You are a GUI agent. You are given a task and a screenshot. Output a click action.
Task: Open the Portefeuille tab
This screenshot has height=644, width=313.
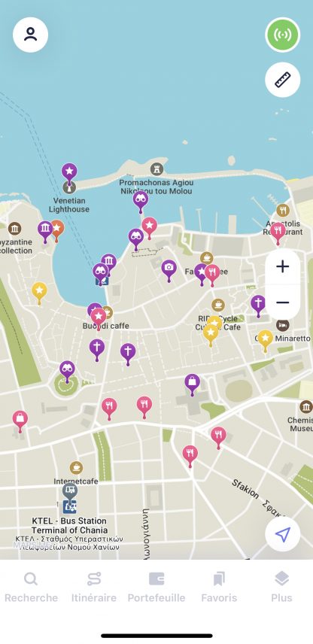(x=156, y=588)
